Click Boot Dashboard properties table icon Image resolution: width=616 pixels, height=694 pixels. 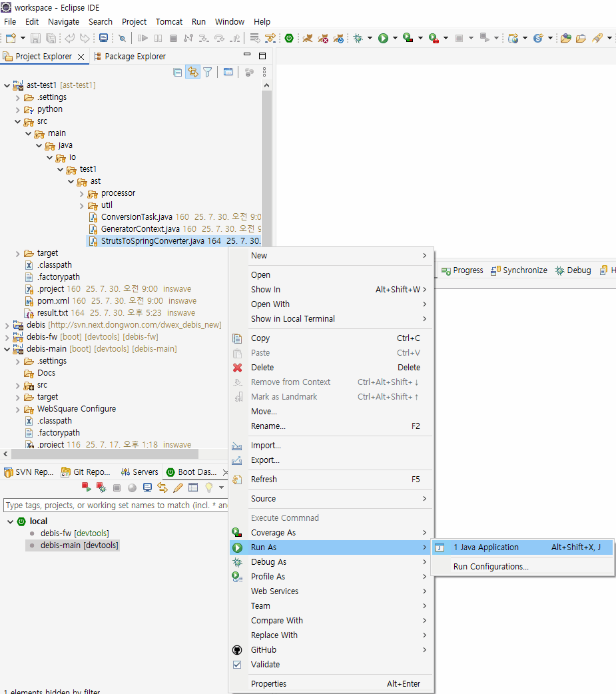click(x=193, y=488)
